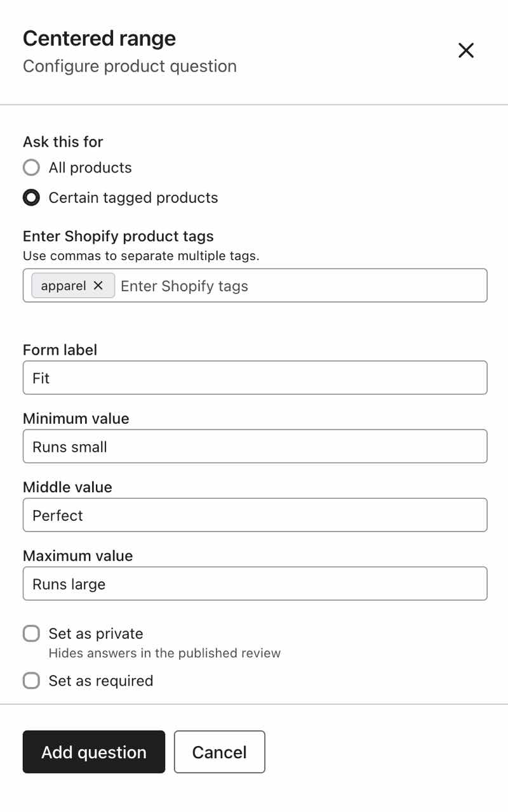Select the Middle value field showing Perfect
The width and height of the screenshot is (508, 812).
coord(254,514)
